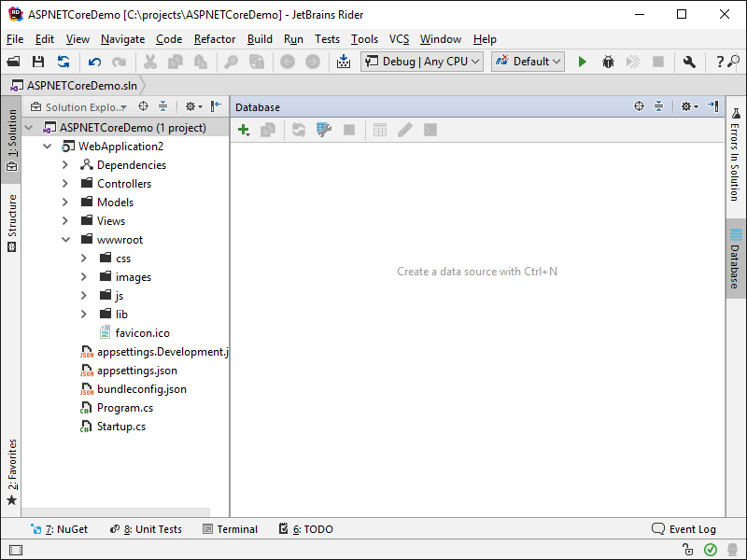Hide the Solution Explorer panel
The height and width of the screenshot is (560, 747).
click(x=216, y=105)
